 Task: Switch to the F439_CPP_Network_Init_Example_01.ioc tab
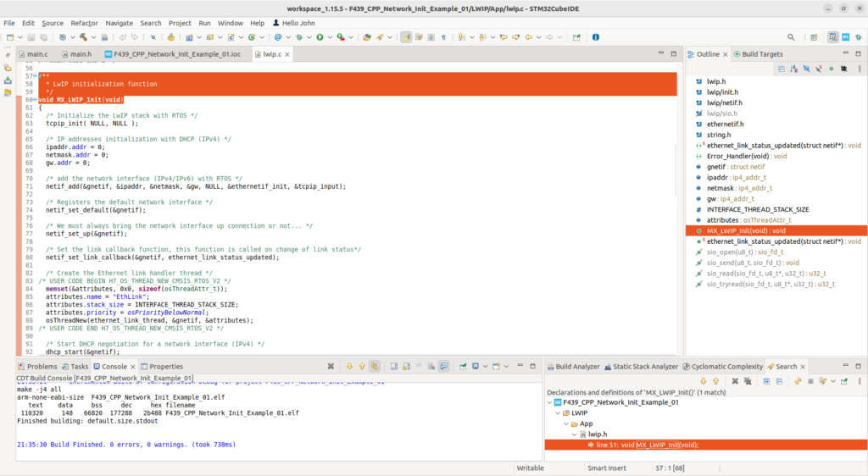click(x=173, y=54)
